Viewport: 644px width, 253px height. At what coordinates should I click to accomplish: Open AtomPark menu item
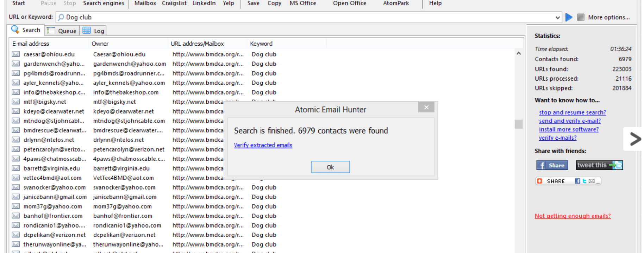point(396,3)
